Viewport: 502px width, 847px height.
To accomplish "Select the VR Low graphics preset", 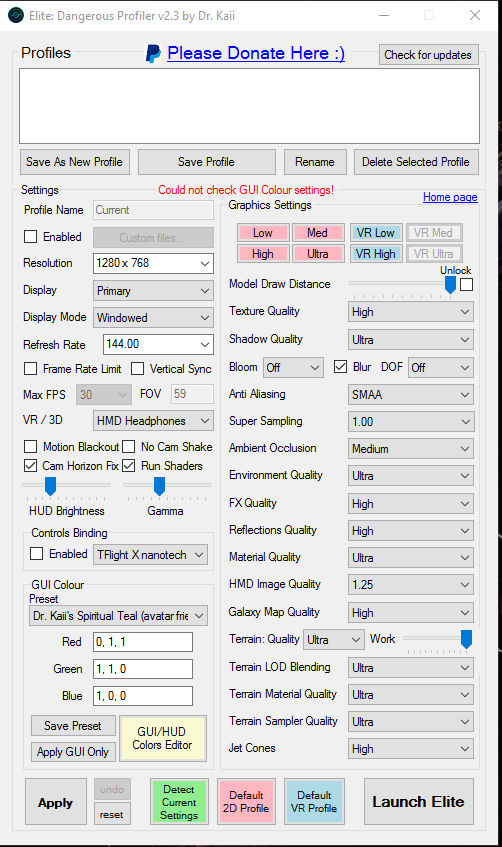I will (376, 233).
